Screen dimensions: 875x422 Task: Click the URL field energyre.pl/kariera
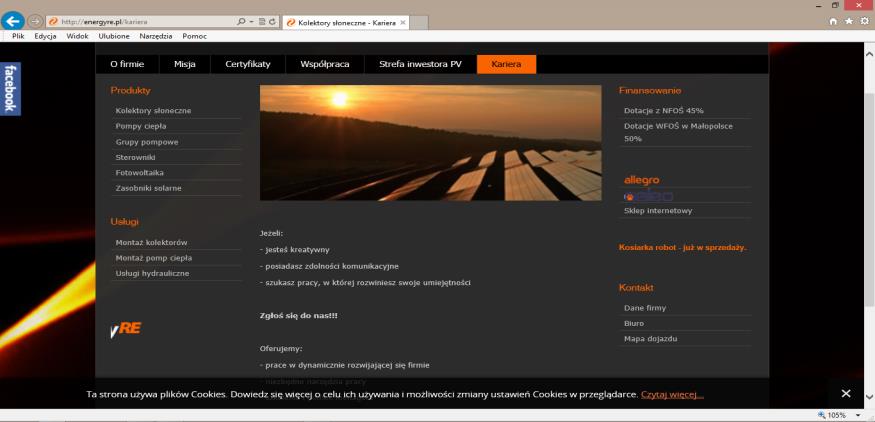142,22
